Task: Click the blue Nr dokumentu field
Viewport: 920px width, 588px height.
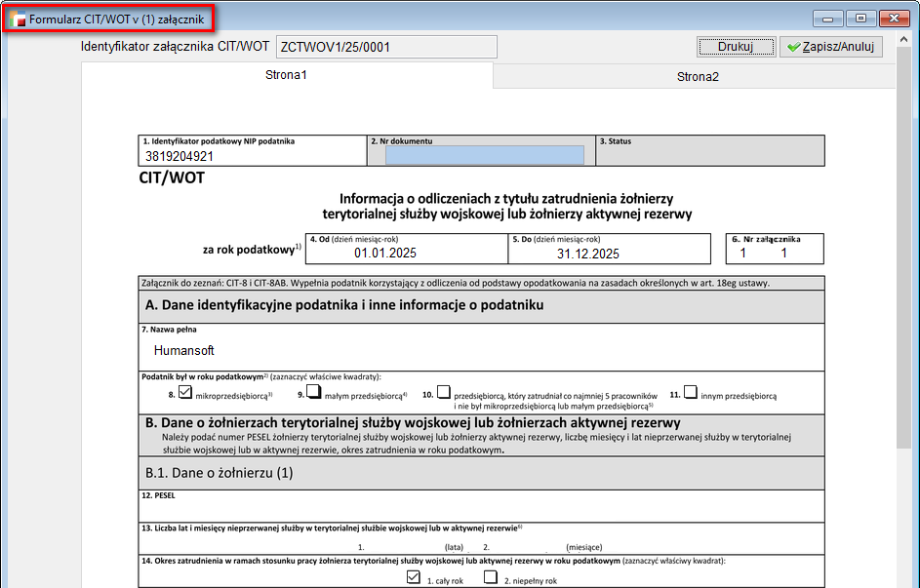Action: coord(484,155)
